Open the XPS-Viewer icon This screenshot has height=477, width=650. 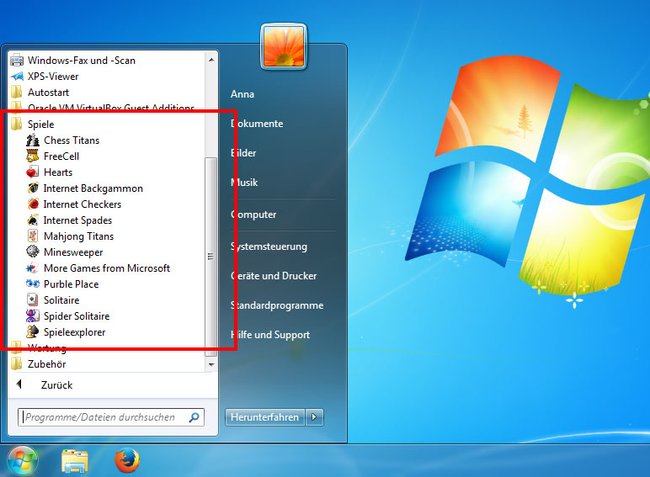(17, 76)
